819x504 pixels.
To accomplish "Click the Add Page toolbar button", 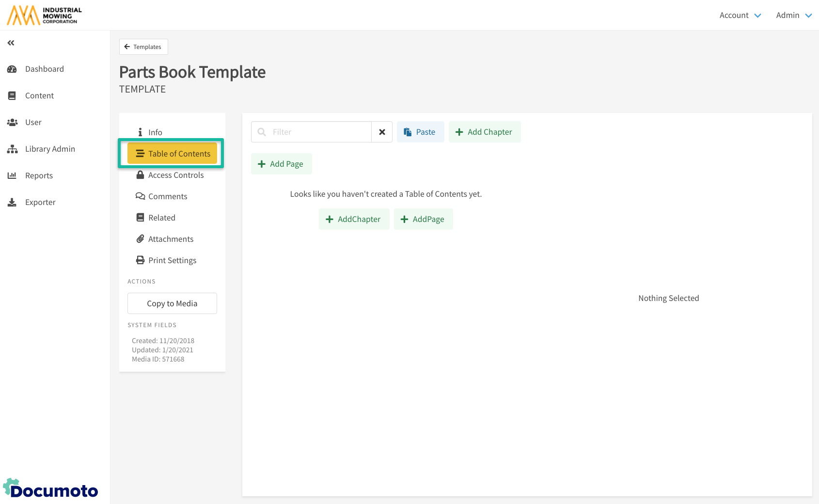I will tap(281, 164).
